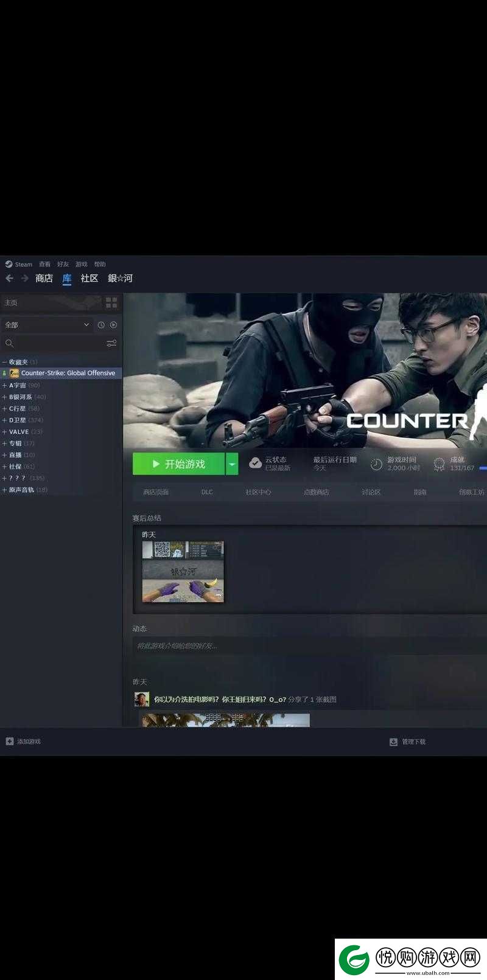Click the recent activity clock icon

pyautogui.click(x=101, y=325)
